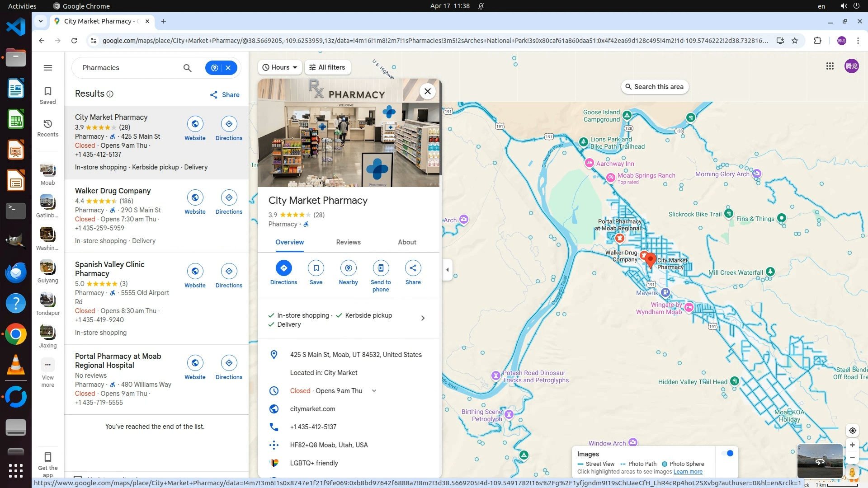
Task: Click the my location crosshair button
Action: click(852, 431)
